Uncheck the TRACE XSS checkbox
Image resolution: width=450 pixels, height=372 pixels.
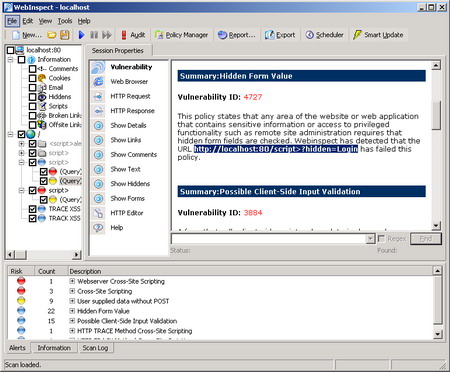[x=32, y=209]
